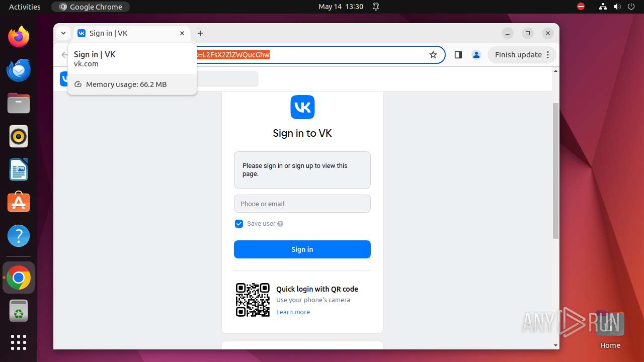Open the Files manager dock icon
This screenshot has height=362, width=644.
19,103
